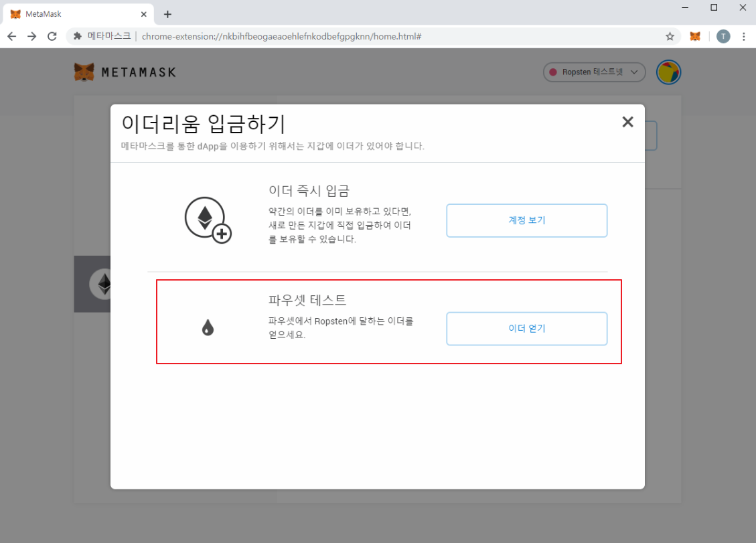Open the MetaMask extension toolbar icon
The width and height of the screenshot is (756, 543).
coord(695,36)
